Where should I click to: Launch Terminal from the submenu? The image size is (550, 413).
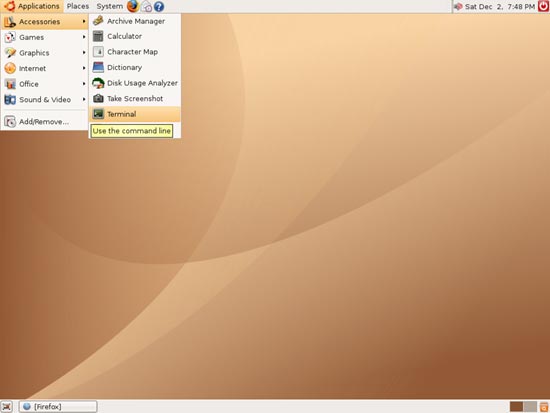click(x=135, y=114)
